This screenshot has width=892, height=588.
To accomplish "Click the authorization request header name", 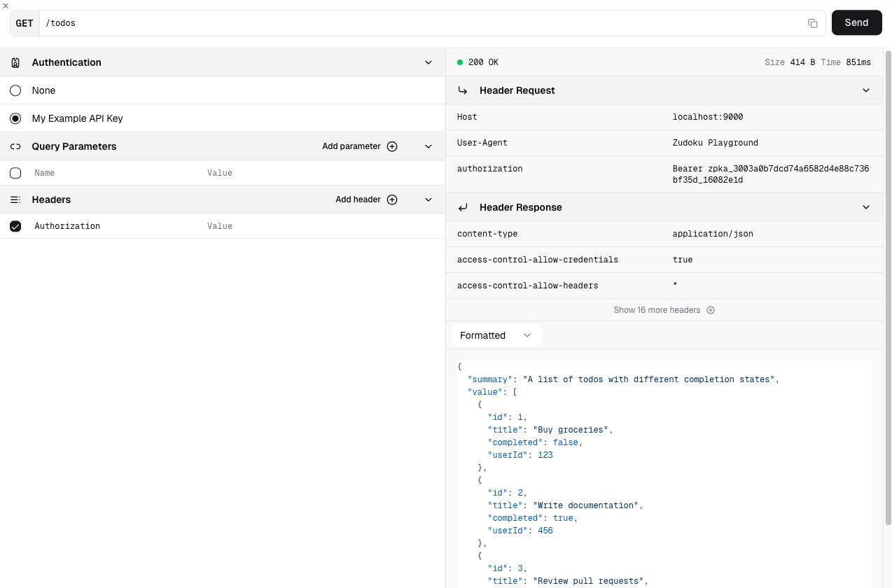I will click(490, 169).
